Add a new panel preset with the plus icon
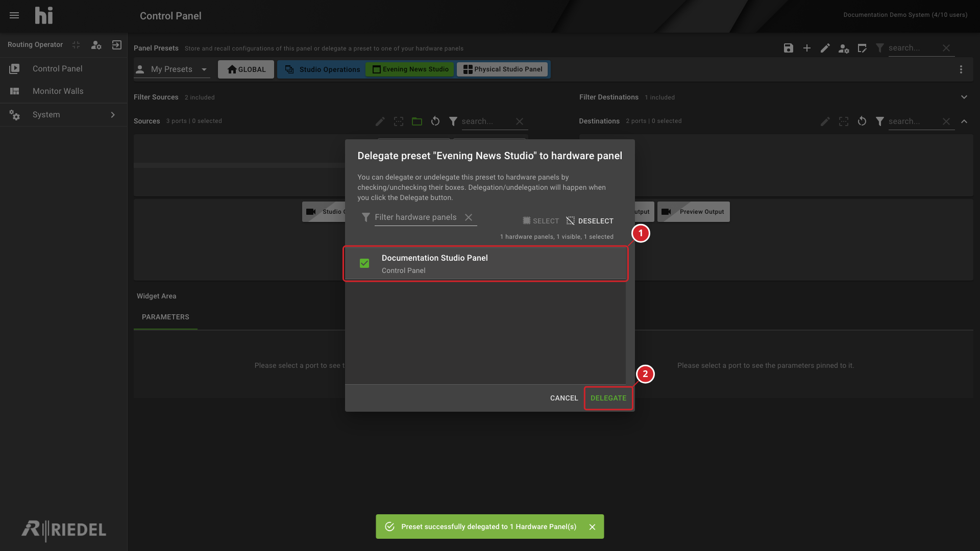 coord(807,48)
